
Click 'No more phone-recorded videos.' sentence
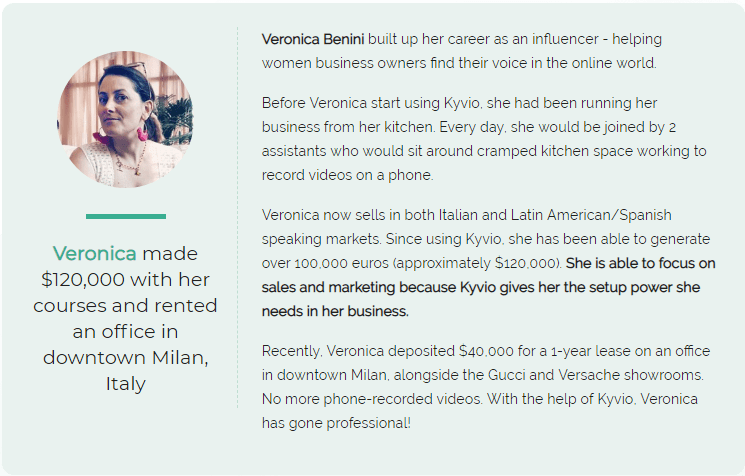pos(372,399)
